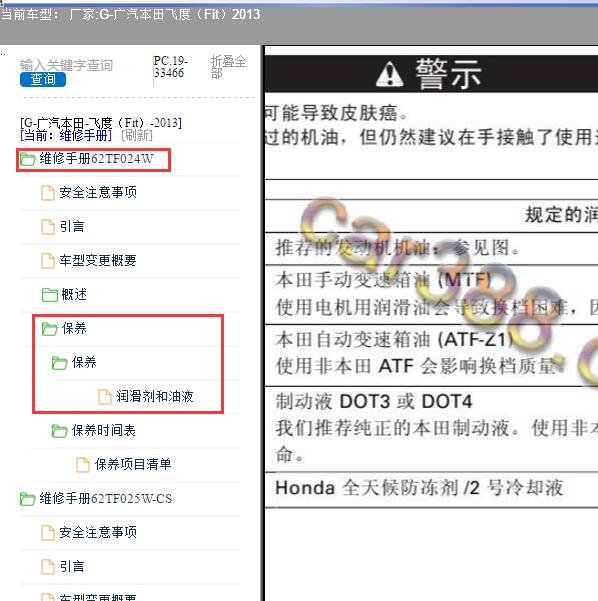Open the first 车型变更概要 entry
Screen dimensions: 598x601
tap(98, 261)
